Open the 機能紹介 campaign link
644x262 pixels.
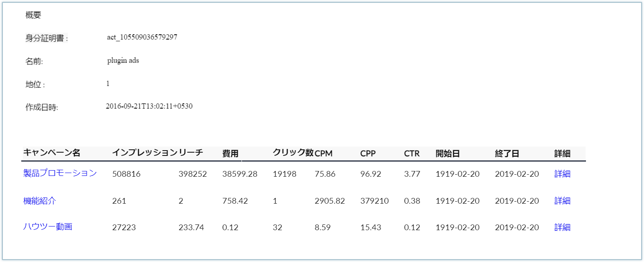pyautogui.click(x=40, y=200)
